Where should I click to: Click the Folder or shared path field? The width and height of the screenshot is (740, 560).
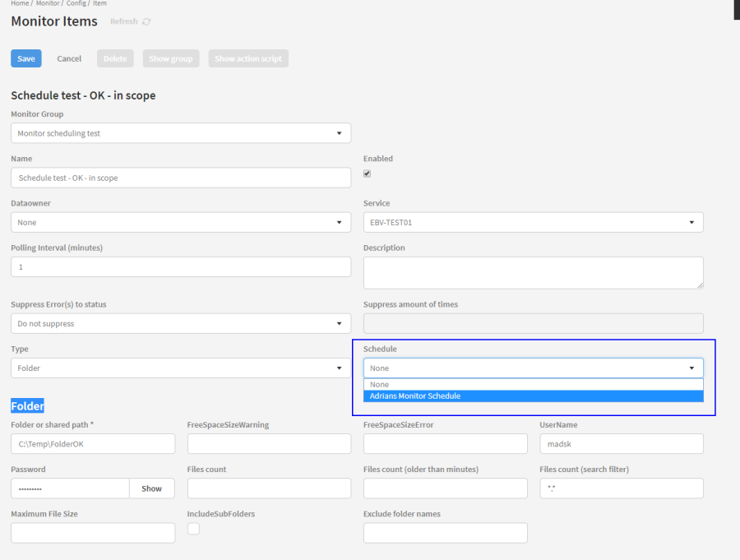[93, 444]
